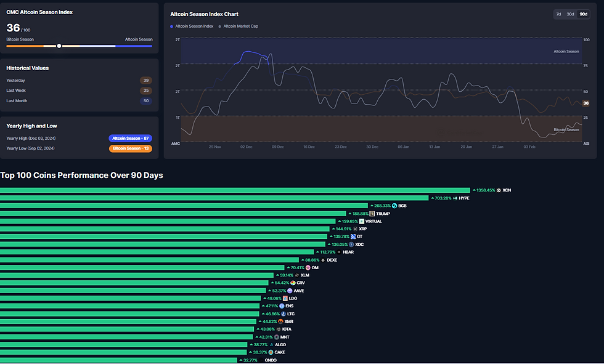This screenshot has width=604, height=364.
Task: Click the DEXE coin icon
Action: click(323, 260)
